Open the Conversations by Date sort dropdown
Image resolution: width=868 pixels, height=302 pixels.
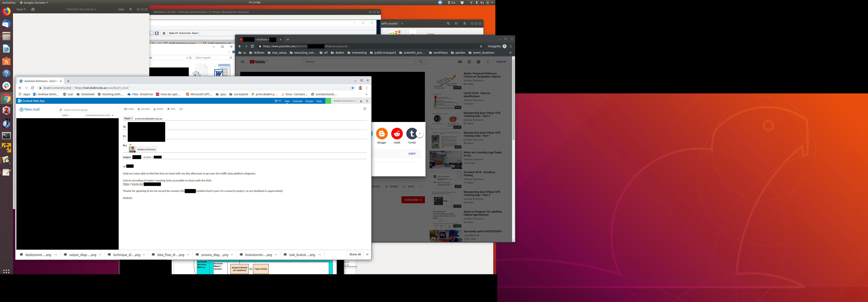point(99,116)
